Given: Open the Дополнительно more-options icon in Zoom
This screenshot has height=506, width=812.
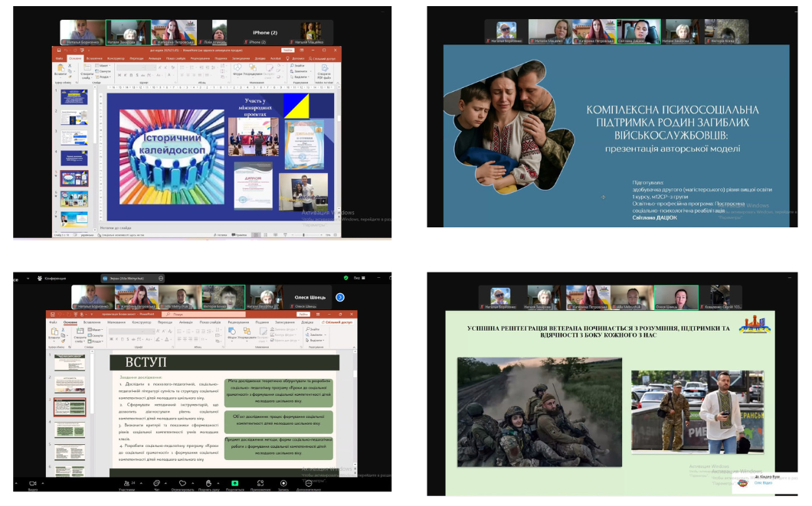Looking at the screenshot, I should (309, 485).
